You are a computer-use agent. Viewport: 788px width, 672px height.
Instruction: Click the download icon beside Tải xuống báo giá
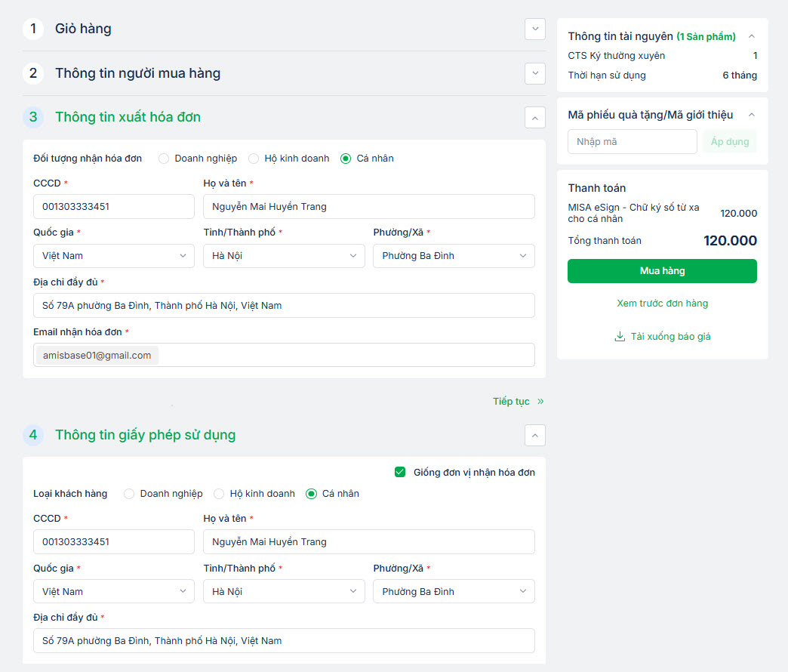[x=620, y=337]
